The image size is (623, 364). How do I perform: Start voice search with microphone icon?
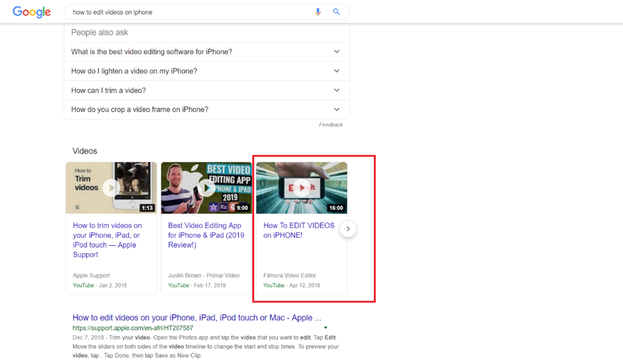point(318,12)
